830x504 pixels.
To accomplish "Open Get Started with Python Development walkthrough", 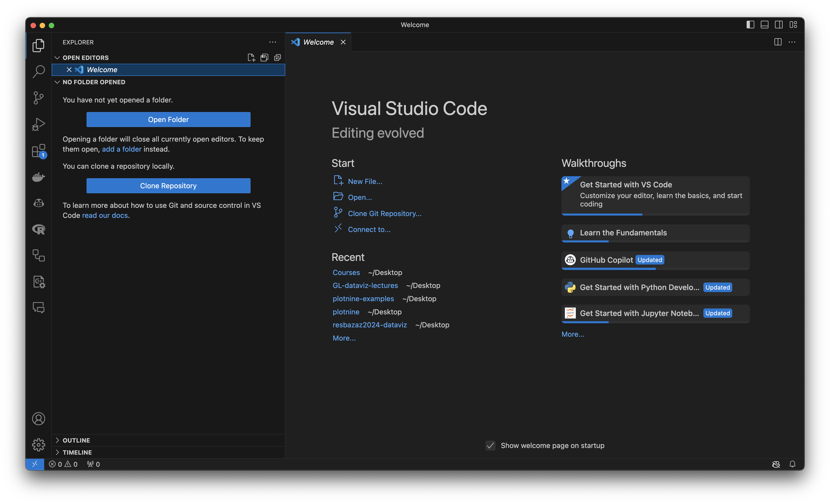I will pyautogui.click(x=655, y=287).
